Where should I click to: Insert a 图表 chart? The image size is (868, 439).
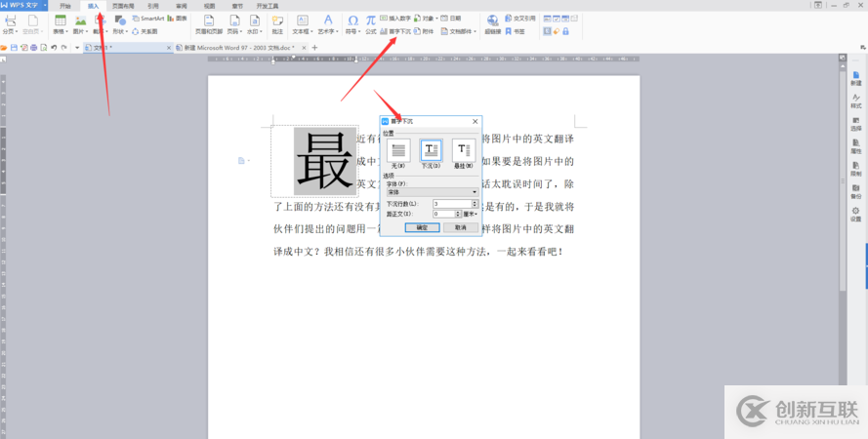(177, 19)
